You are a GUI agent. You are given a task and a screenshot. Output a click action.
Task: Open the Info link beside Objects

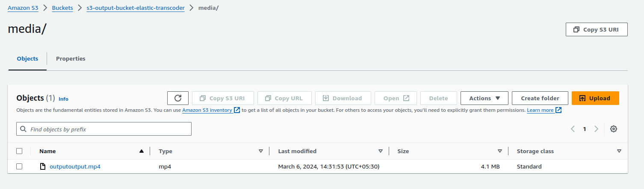(x=63, y=99)
